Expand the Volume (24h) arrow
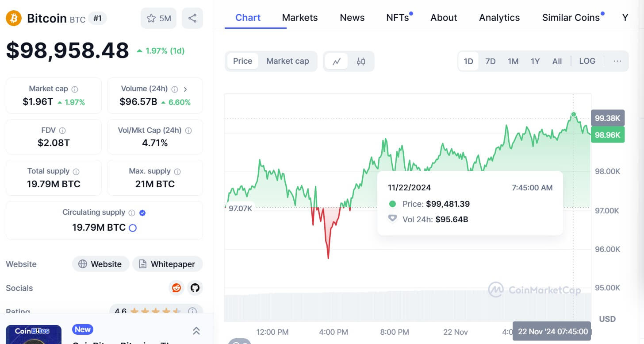Screen dimensions: 644x344 (185, 89)
